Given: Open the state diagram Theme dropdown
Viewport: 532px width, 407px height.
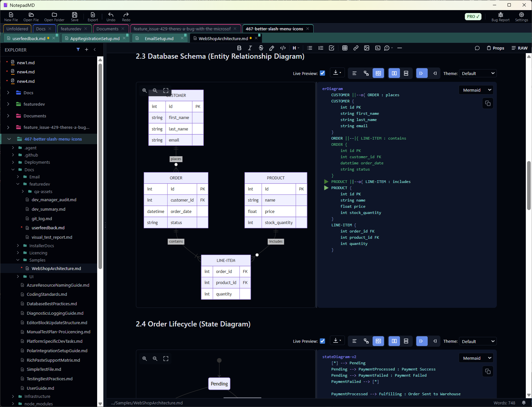Looking at the screenshot, I should (x=478, y=341).
